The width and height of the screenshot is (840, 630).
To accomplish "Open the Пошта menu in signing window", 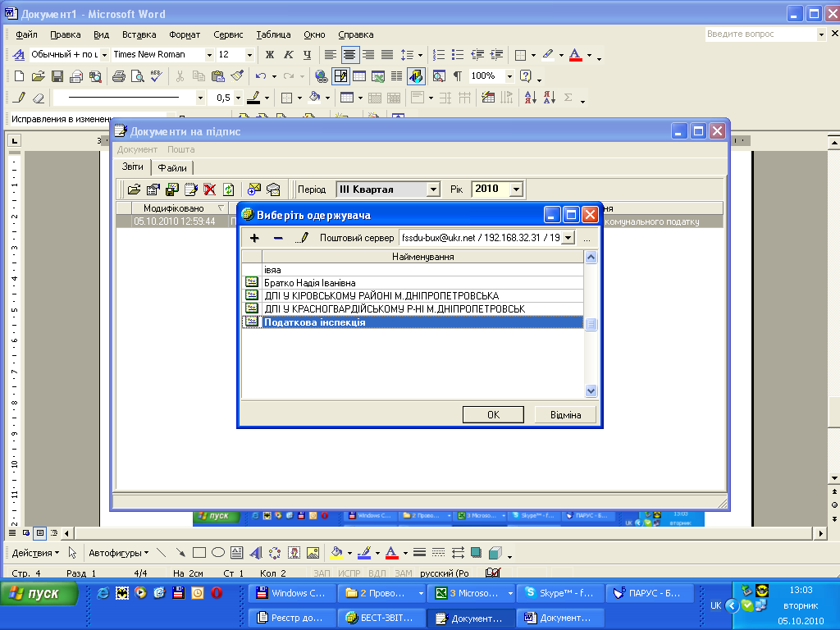I will 180,149.
